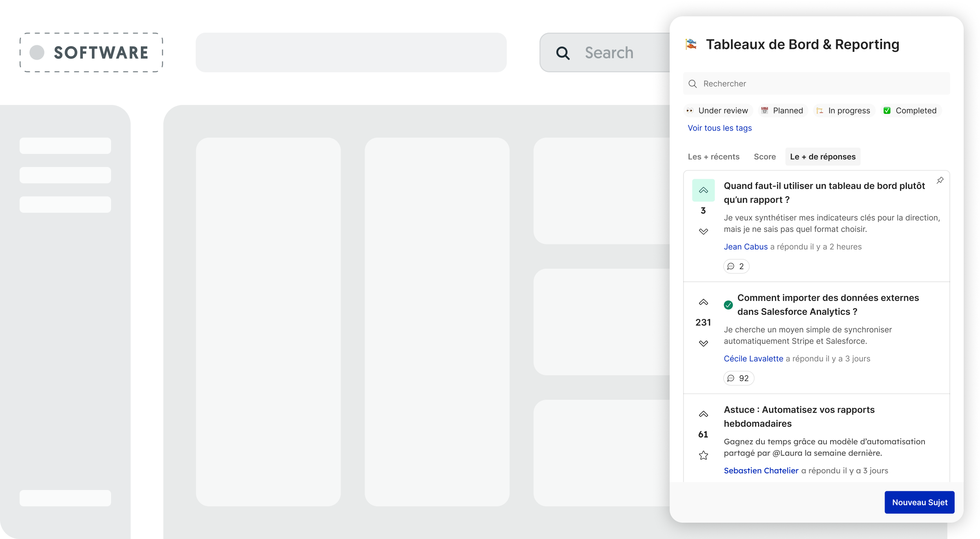Filter by the Planned tag

click(x=783, y=111)
